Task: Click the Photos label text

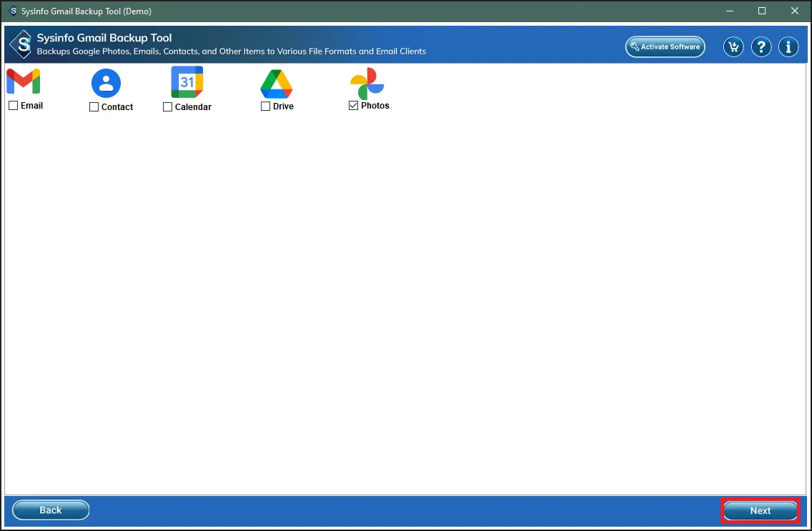Action: [x=375, y=106]
